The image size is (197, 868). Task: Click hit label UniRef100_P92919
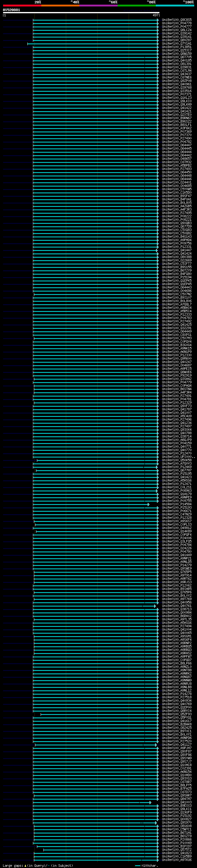tap(177, 375)
